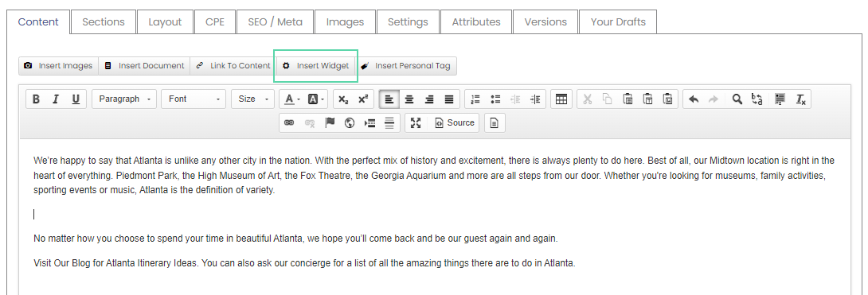Click the Remove Format icon

(800, 99)
